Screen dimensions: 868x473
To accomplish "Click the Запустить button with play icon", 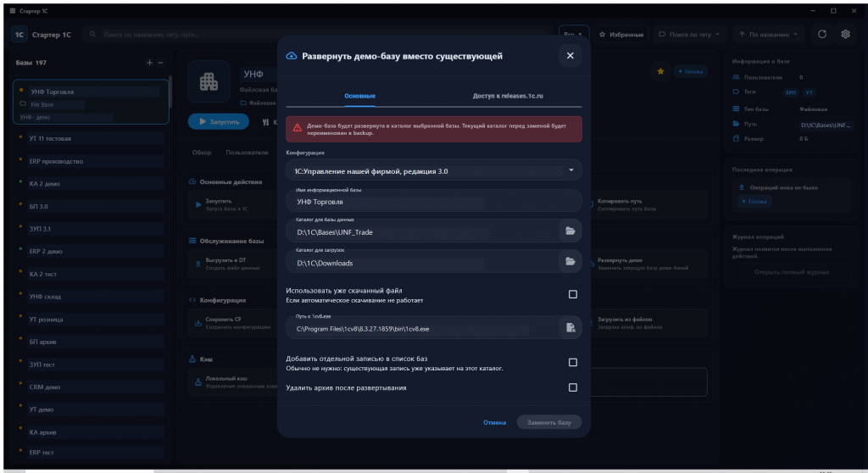I will pos(218,121).
